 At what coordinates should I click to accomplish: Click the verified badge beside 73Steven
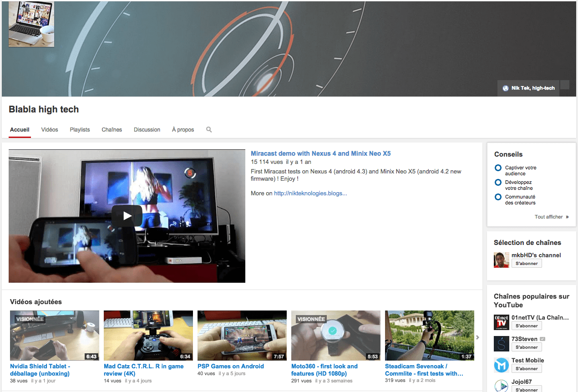point(543,339)
